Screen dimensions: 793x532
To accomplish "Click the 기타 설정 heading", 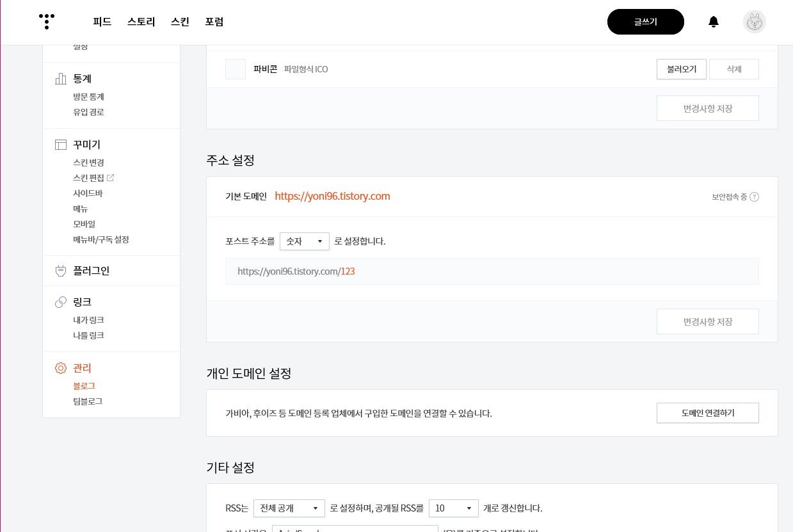I will click(x=230, y=467).
